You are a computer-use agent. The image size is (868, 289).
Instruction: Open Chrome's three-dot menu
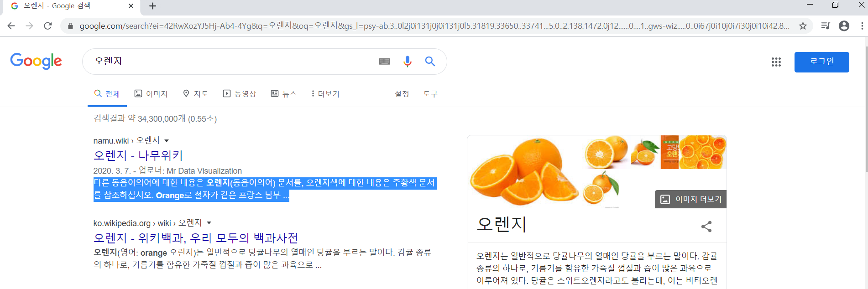point(862,26)
